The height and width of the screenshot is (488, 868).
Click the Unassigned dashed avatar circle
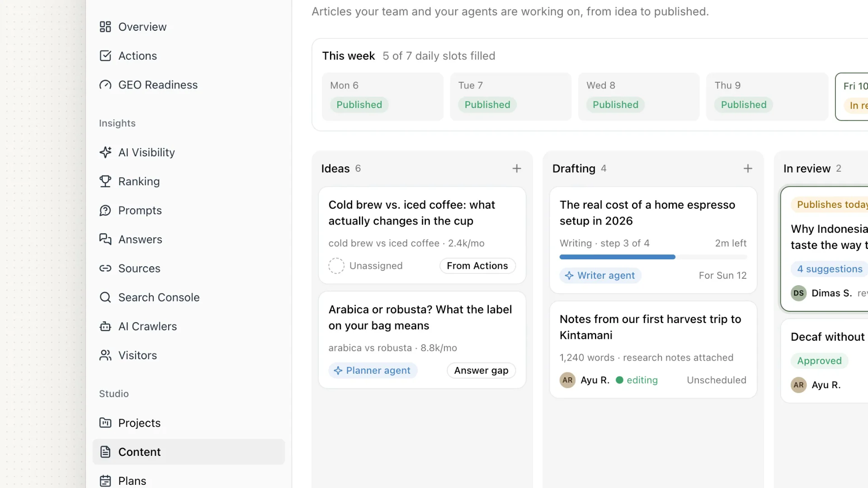[x=336, y=266]
